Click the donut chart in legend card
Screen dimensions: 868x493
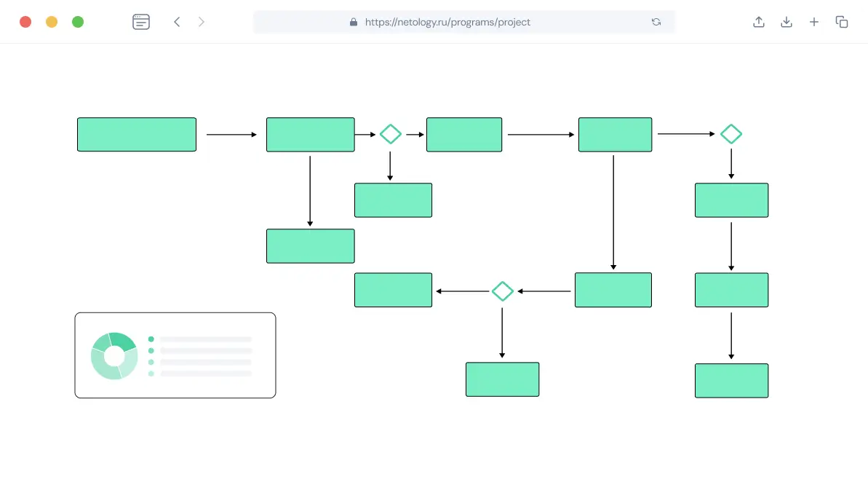[114, 356]
